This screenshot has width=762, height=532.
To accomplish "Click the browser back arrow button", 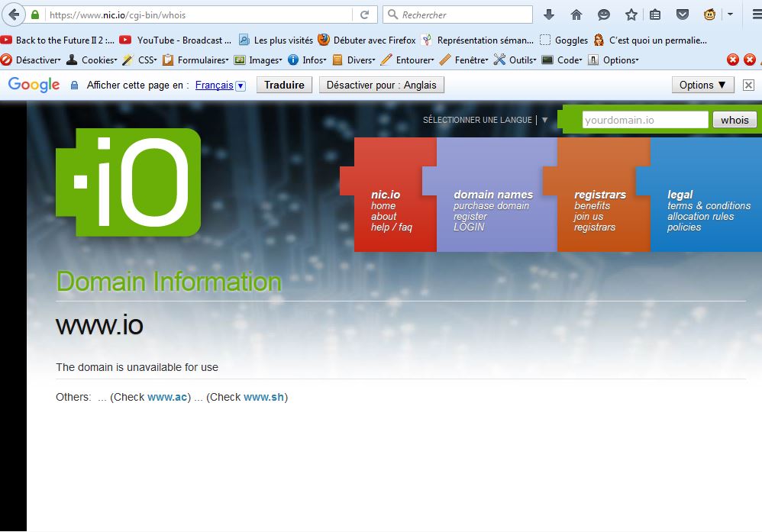I will coord(14,15).
